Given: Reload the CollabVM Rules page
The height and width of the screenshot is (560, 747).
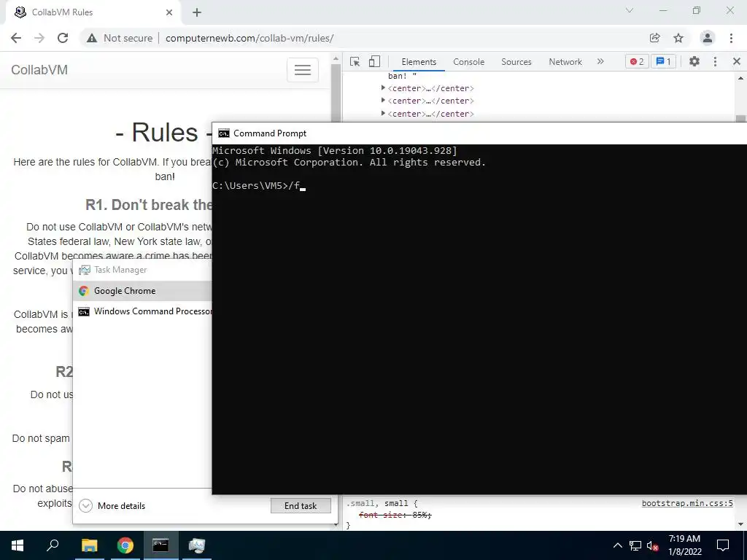Looking at the screenshot, I should click(x=63, y=38).
